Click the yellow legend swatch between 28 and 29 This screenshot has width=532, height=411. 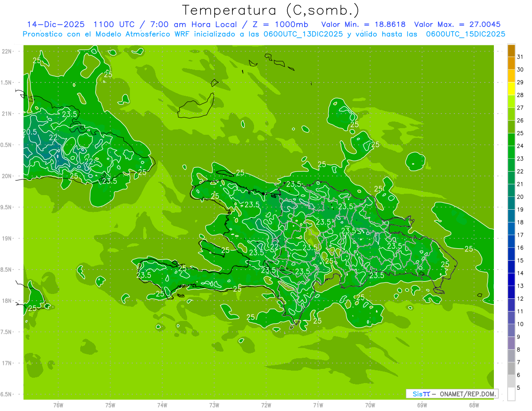pyautogui.click(x=511, y=88)
